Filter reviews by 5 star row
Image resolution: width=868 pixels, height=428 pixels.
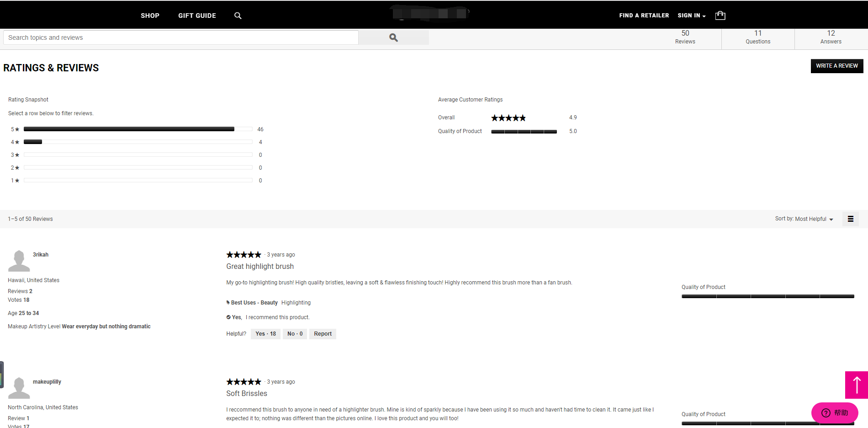(x=137, y=129)
